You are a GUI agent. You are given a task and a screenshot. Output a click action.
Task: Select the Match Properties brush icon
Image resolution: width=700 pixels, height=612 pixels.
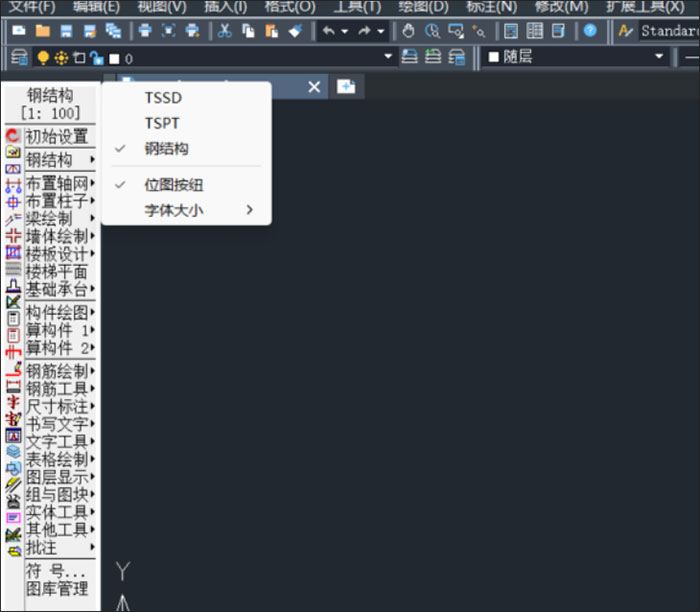coord(295,31)
